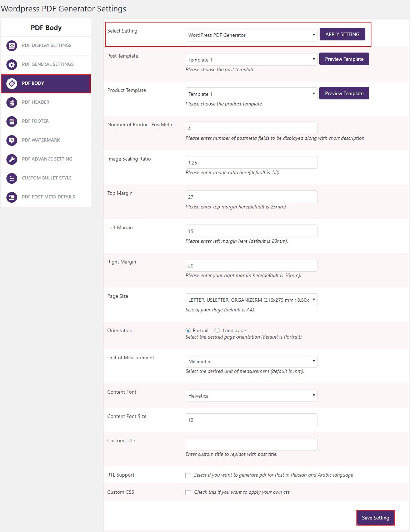The width and height of the screenshot is (410, 532).
Task: Enable RTL Support for Persian and Arabic
Action: coord(188,475)
